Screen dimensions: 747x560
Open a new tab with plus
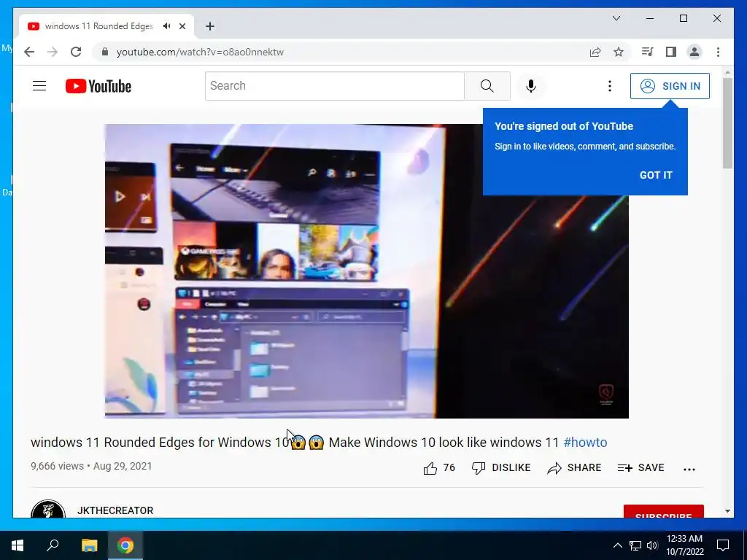click(209, 26)
